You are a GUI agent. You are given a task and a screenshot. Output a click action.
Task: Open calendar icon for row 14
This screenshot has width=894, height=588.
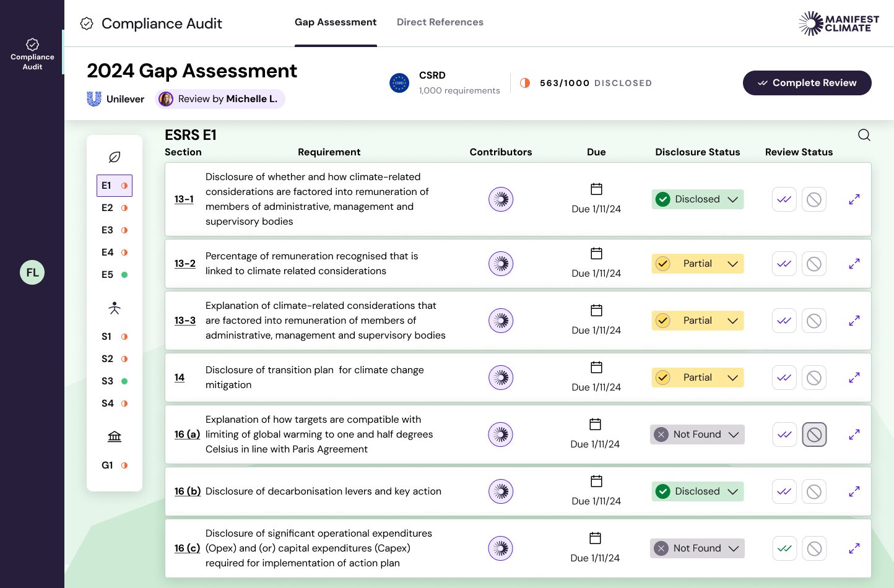tap(596, 367)
